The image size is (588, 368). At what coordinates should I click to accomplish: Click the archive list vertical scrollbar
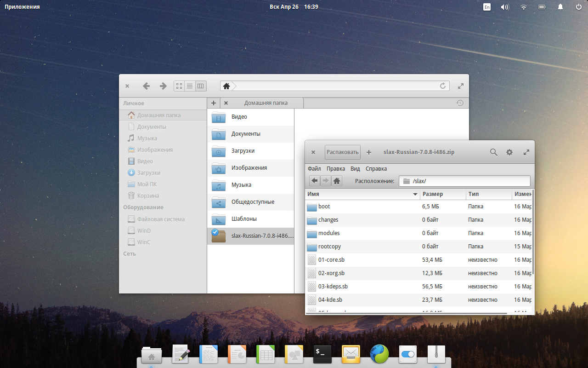pyautogui.click(x=533, y=230)
